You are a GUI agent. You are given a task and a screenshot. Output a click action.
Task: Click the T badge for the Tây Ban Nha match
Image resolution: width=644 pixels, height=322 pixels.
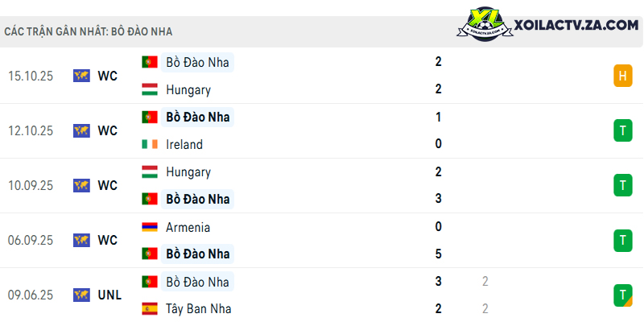click(623, 295)
